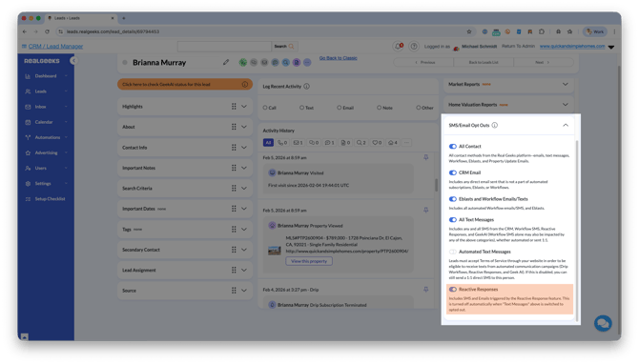
Task: Click Go Back to Classic link
Action: (x=338, y=58)
